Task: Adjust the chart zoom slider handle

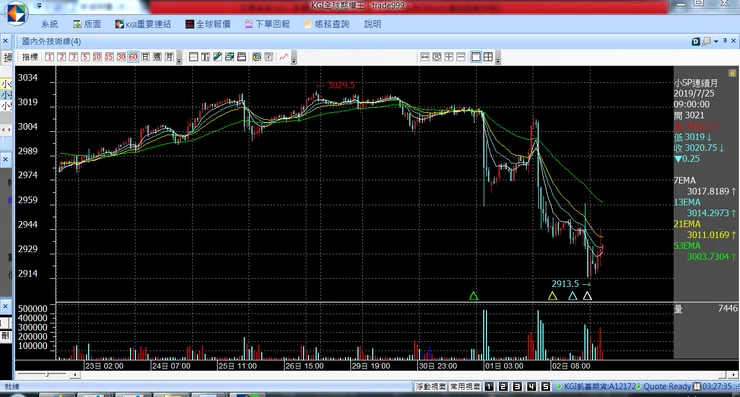Action: (x=47, y=375)
